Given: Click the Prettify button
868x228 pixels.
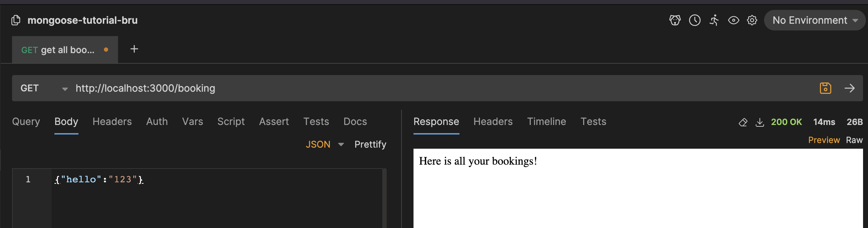Looking at the screenshot, I should [x=370, y=144].
